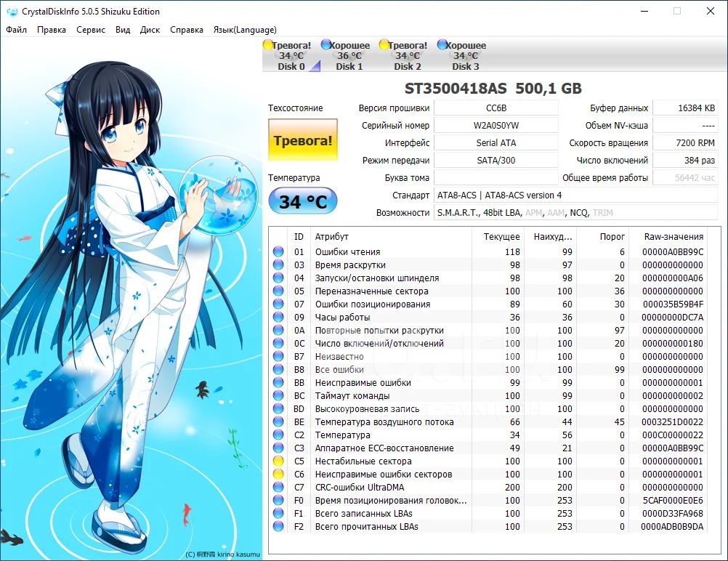Select raw value 5CAF0000E0E6 in F0 row

pos(673,500)
